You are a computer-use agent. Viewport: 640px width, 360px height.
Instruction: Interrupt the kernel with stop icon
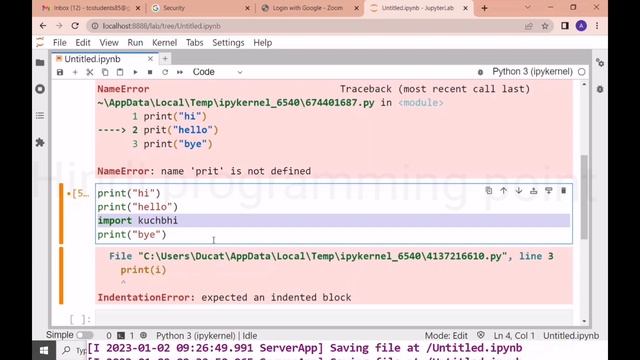150,72
